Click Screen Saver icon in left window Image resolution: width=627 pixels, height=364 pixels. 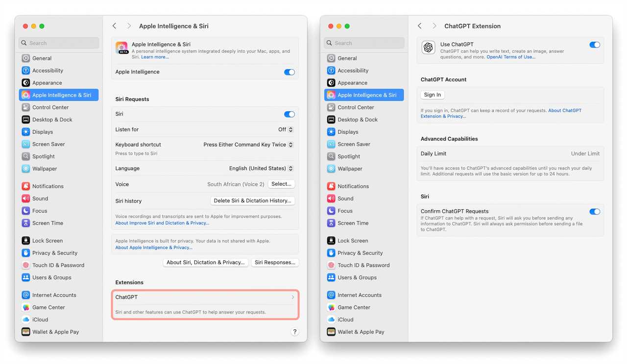point(26,144)
